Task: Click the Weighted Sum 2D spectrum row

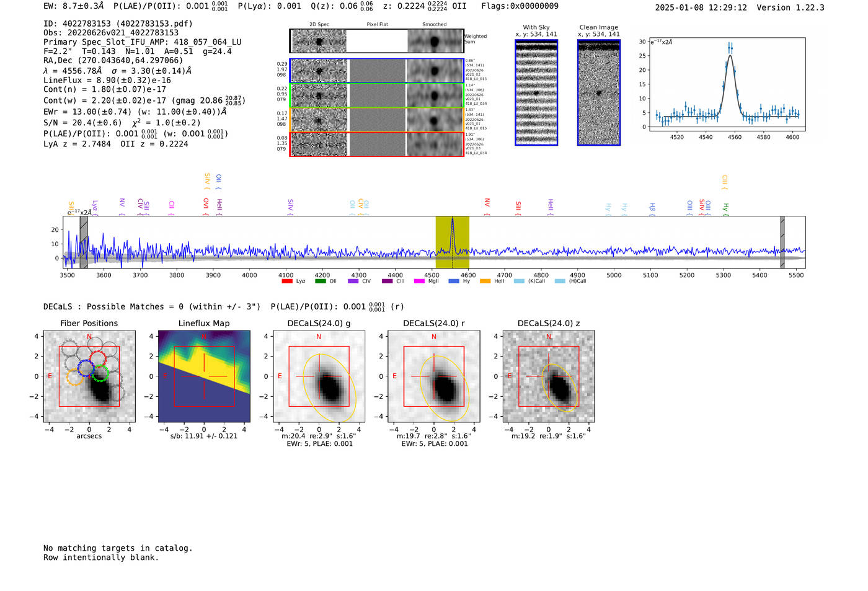Action: (376, 41)
